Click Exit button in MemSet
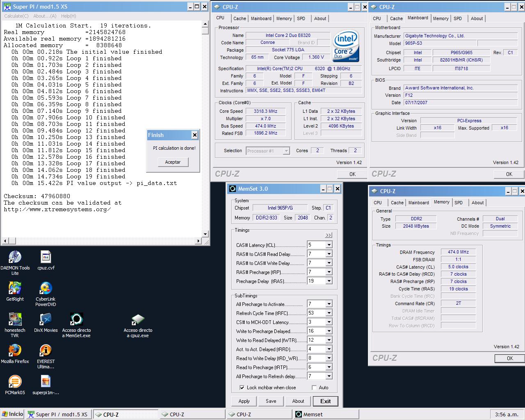Viewport: 525px width, 420px height. [326, 401]
